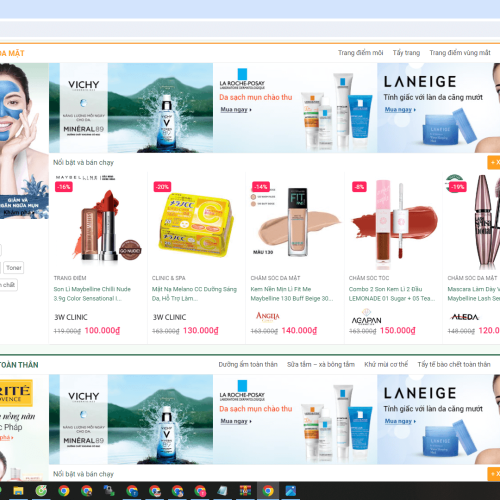Click upper Nổi bật và bán chạy heading
This screenshot has width=500, height=500.
coord(83,162)
